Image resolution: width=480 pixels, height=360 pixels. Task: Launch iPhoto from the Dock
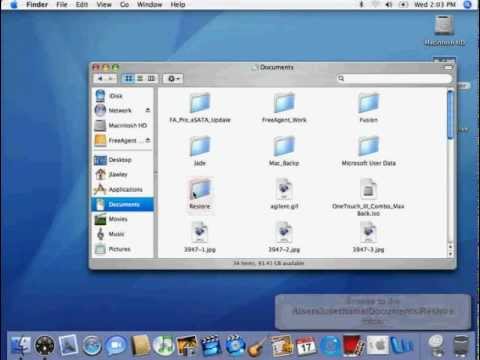187,346
